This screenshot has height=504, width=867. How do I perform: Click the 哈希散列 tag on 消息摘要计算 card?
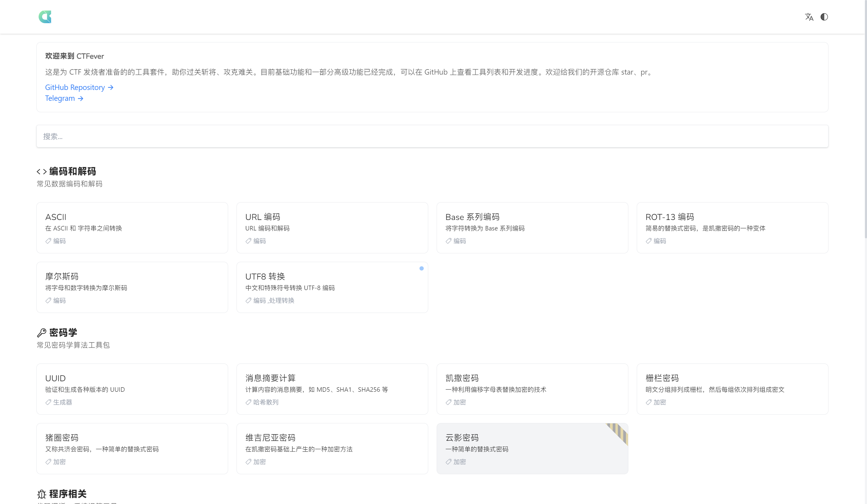tap(262, 402)
